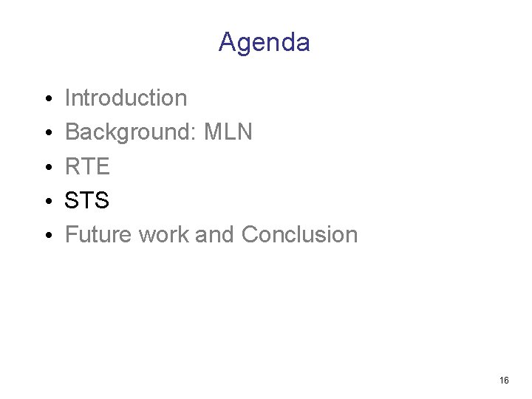This screenshot has width=532, height=399.
Task: Select the RTE agenda item
Action: [x=87, y=166]
